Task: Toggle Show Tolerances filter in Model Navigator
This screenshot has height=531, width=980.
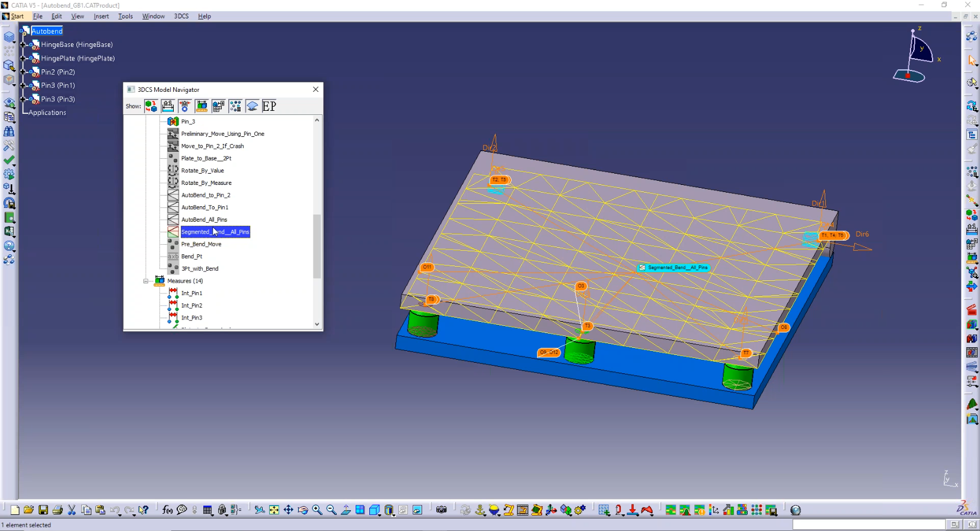Action: (x=168, y=106)
